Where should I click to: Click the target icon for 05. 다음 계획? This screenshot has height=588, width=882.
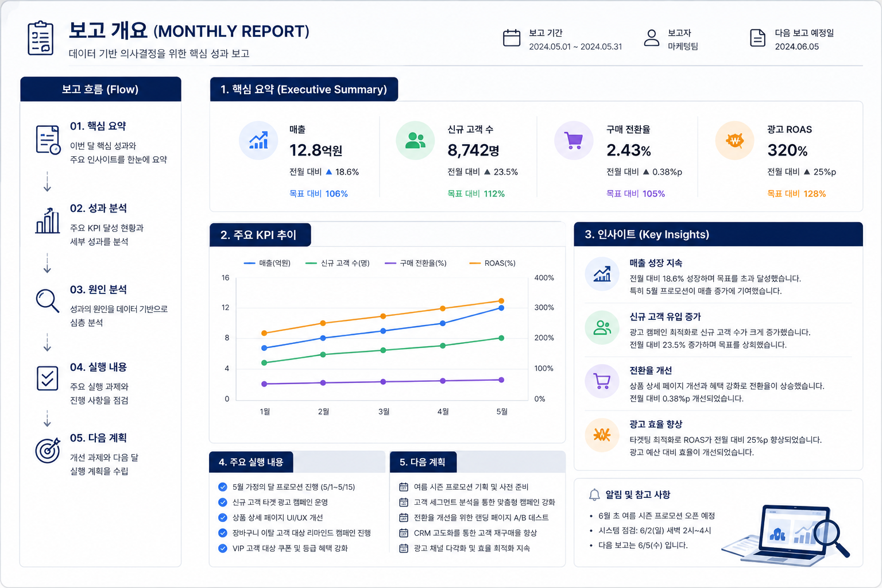48,450
